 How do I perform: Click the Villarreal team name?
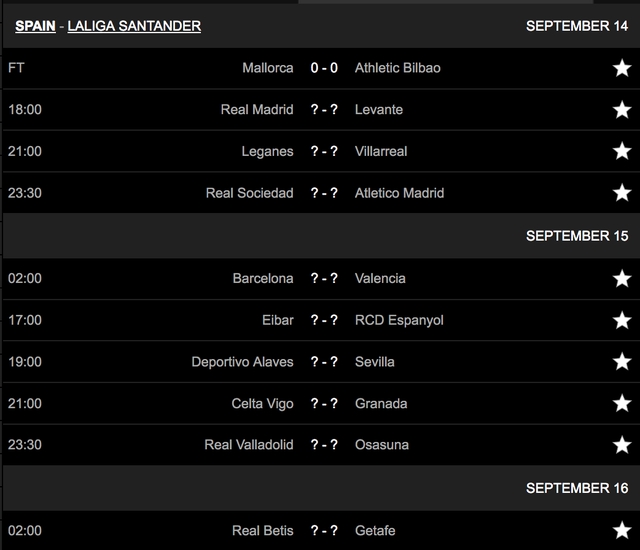pyautogui.click(x=381, y=152)
